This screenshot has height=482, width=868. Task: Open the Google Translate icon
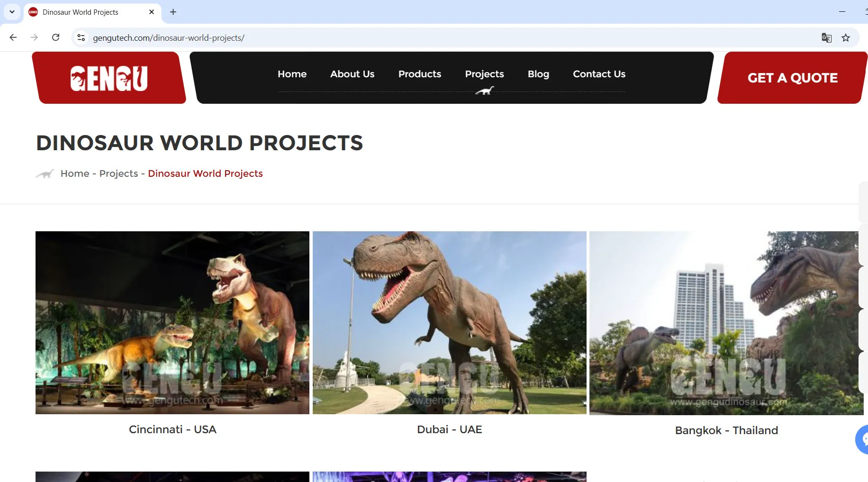tap(826, 38)
